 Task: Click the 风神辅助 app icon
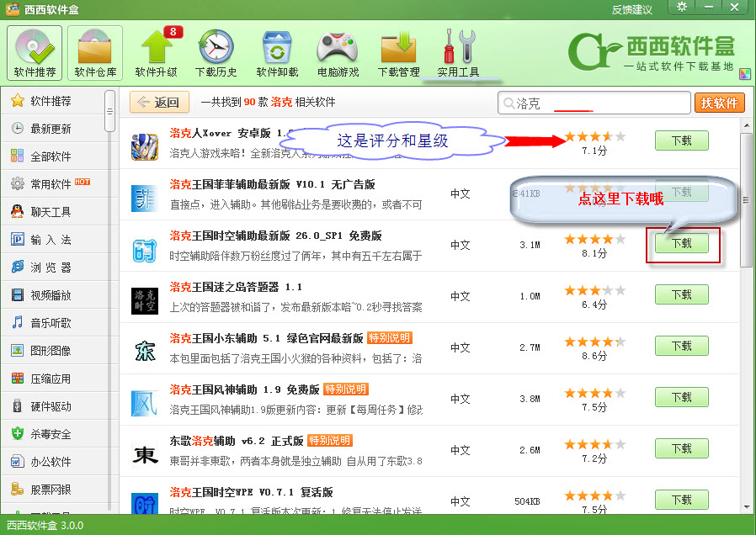point(145,404)
